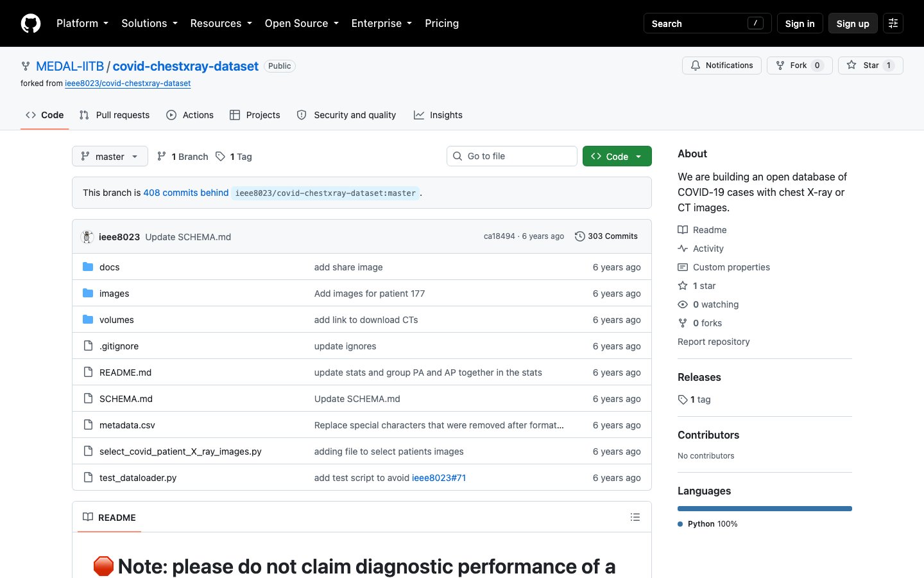Focus the Go to file field
This screenshot has height=578, width=924.
click(x=512, y=156)
